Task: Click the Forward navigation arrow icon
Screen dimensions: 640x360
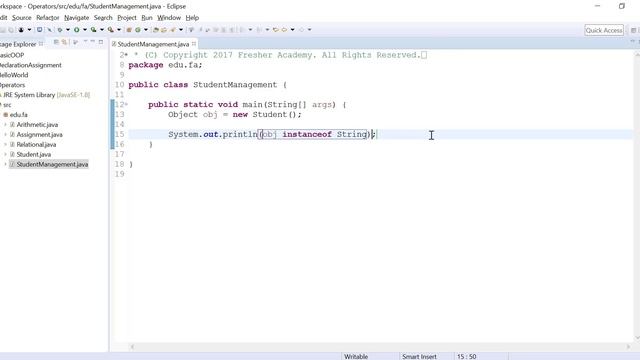Action: click(x=301, y=30)
